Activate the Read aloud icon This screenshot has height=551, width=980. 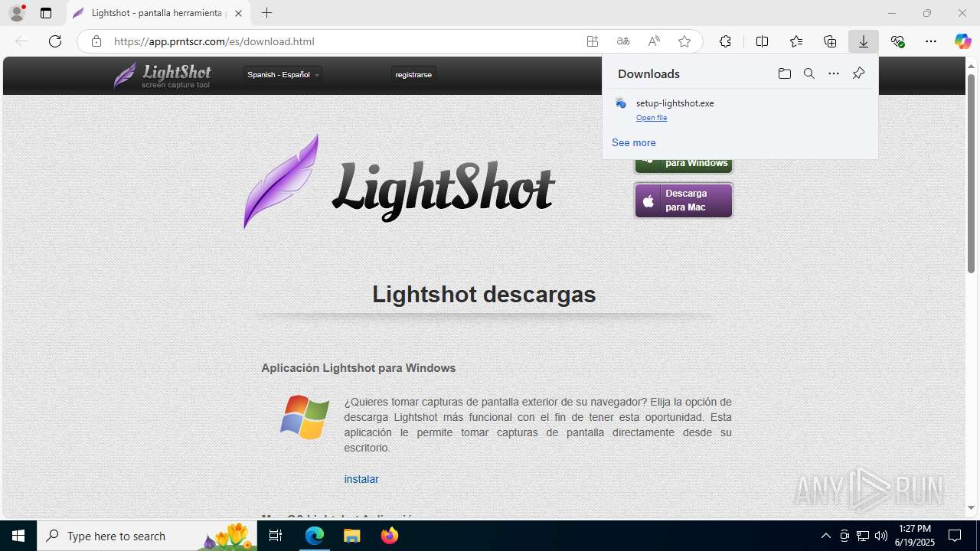[x=654, y=41]
